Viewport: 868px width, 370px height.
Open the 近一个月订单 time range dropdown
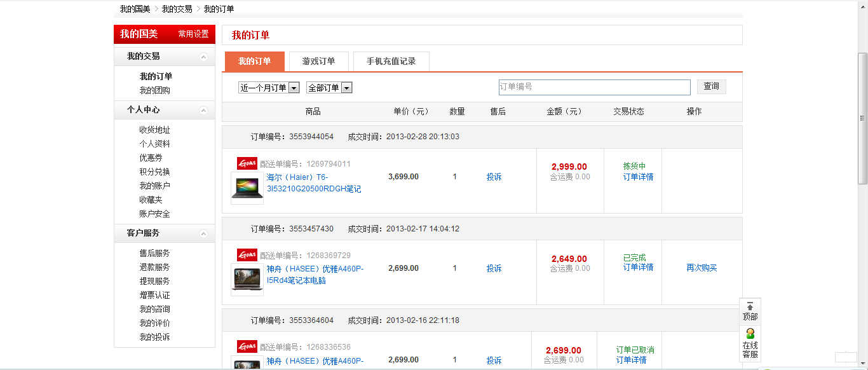click(269, 88)
